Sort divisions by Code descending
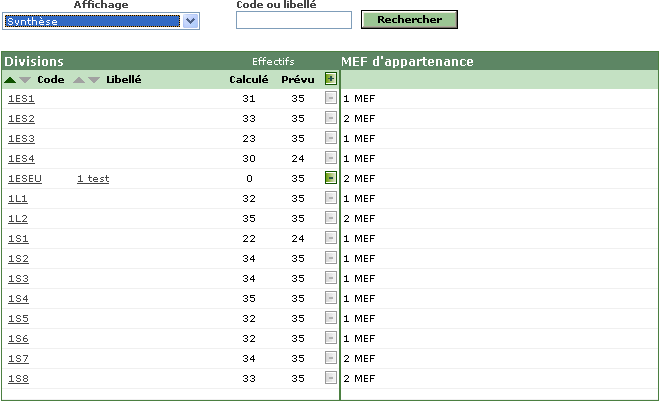The height and width of the screenshot is (401, 659). point(25,80)
